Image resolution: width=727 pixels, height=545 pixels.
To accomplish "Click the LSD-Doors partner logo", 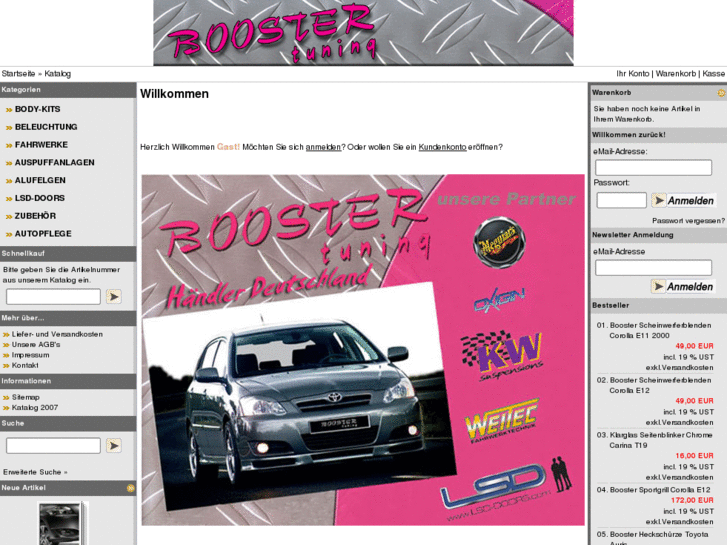I will tap(506, 489).
